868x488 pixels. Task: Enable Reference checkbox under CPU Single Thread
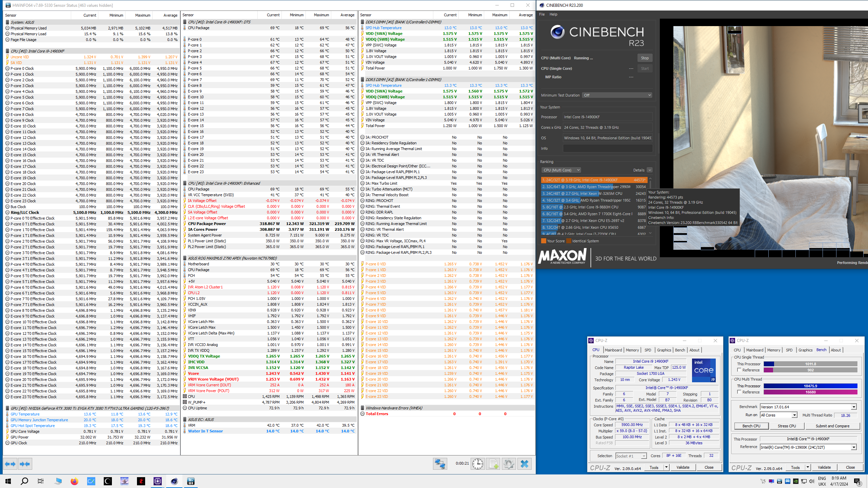click(739, 370)
